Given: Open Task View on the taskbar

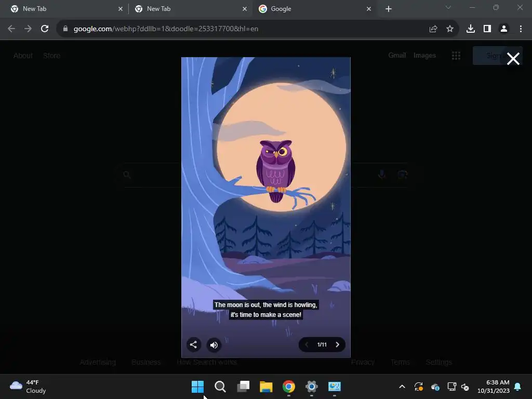Looking at the screenshot, I should 243,387.
